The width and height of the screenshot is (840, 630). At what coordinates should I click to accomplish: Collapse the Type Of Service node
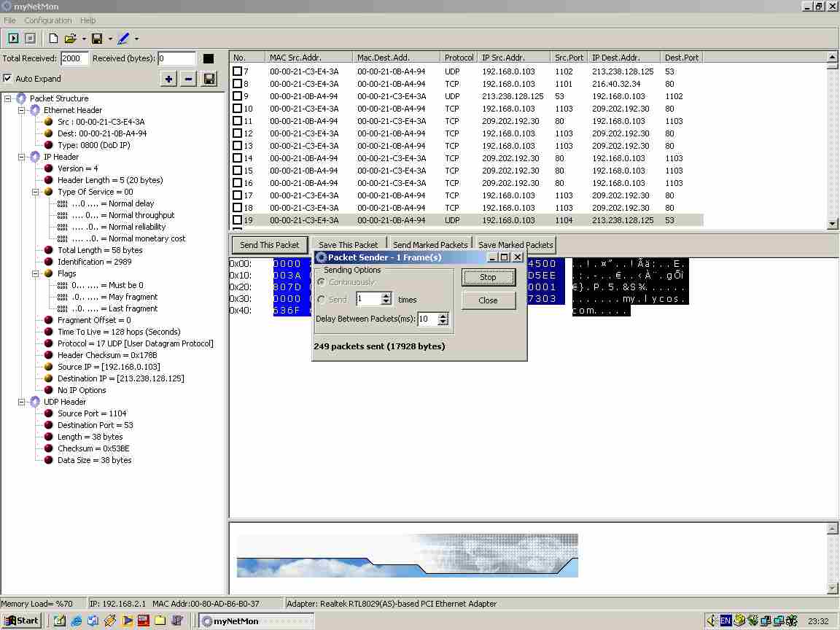coord(35,192)
